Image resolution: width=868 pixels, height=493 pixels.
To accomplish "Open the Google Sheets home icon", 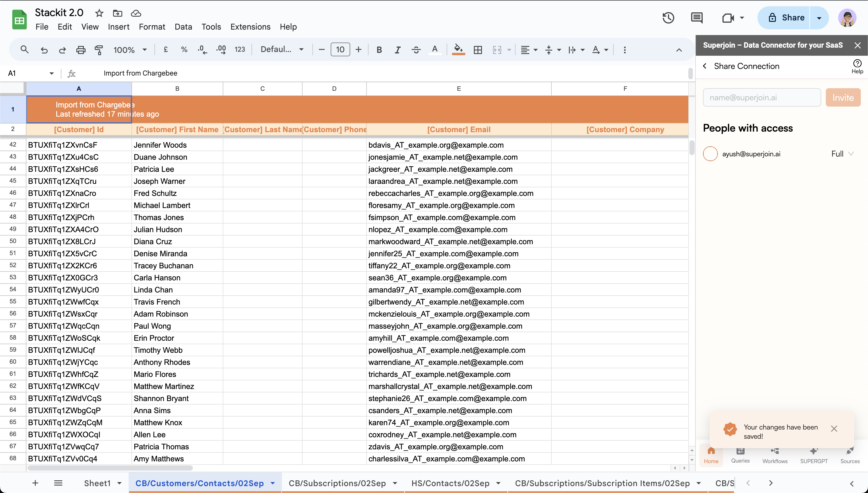I will pos(19,20).
